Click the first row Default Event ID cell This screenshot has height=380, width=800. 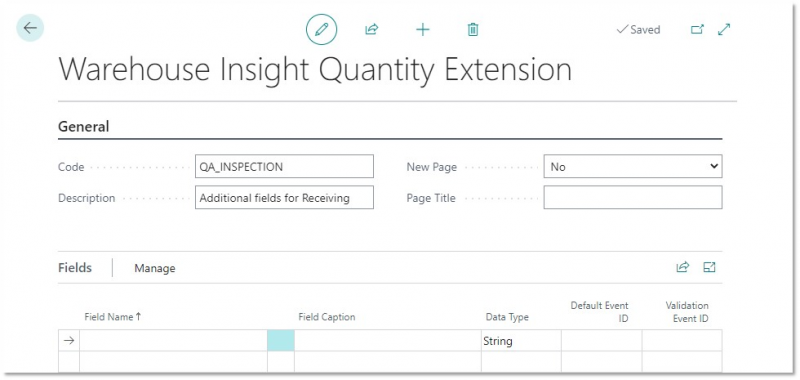click(602, 340)
